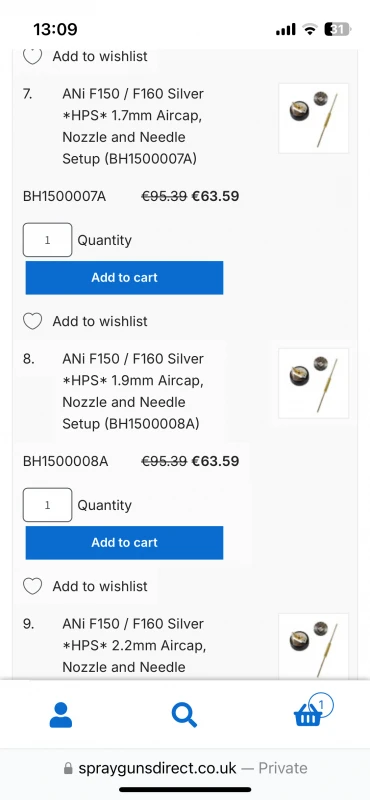Viewport: 370px width, 800px height.
Task: Tap Add to wishlist text under item 8
Action: (x=100, y=586)
